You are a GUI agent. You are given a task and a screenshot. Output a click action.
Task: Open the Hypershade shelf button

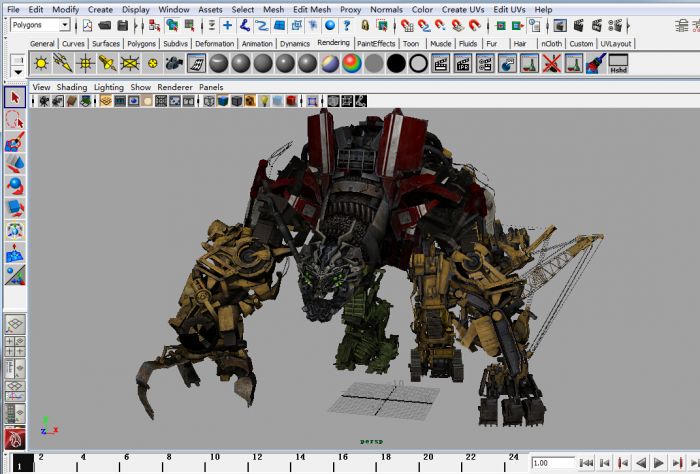click(x=618, y=63)
